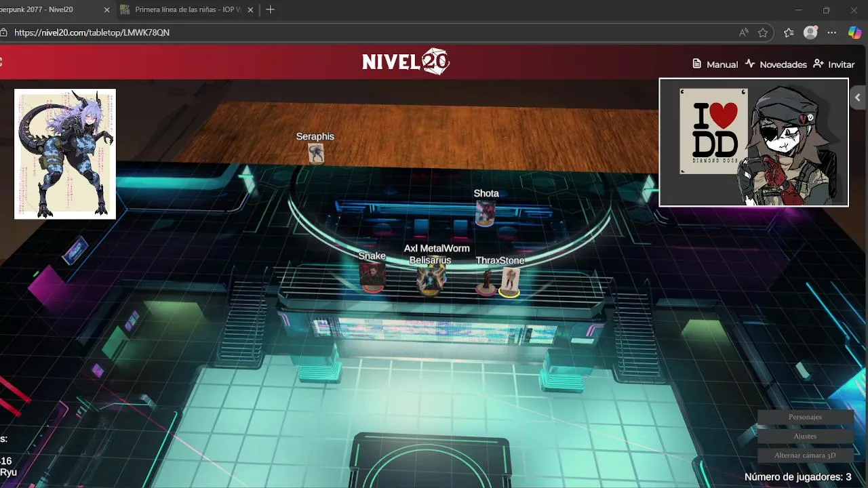Switch to Primera línea de las niñas tab
Viewport: 868px width, 488px height.
[x=186, y=9]
